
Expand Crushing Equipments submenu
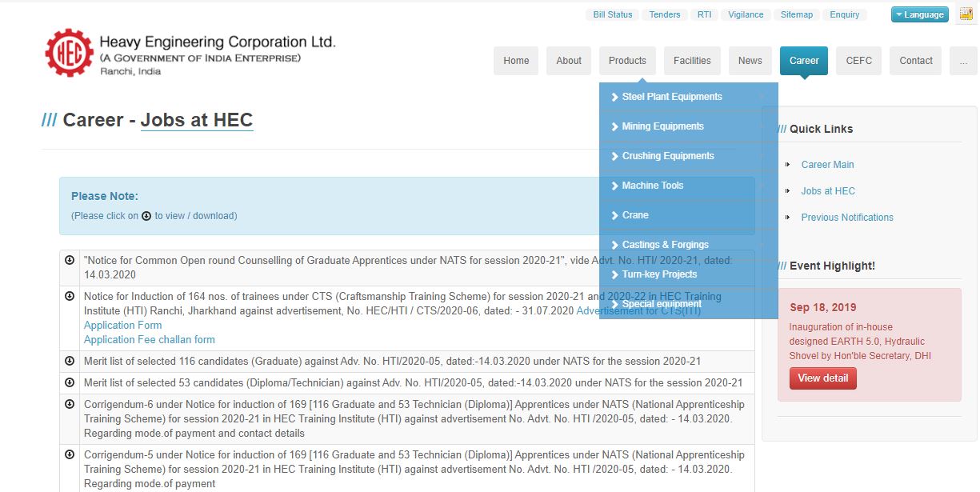click(689, 156)
